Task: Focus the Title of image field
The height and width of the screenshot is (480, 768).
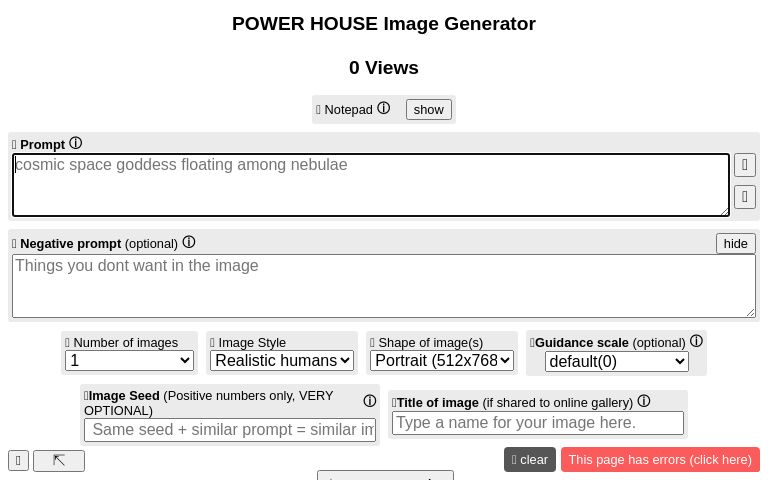Action: 538,423
